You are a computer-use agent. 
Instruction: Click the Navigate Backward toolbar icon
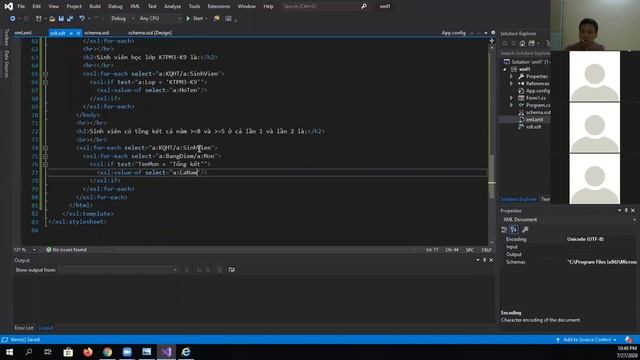(13, 18)
